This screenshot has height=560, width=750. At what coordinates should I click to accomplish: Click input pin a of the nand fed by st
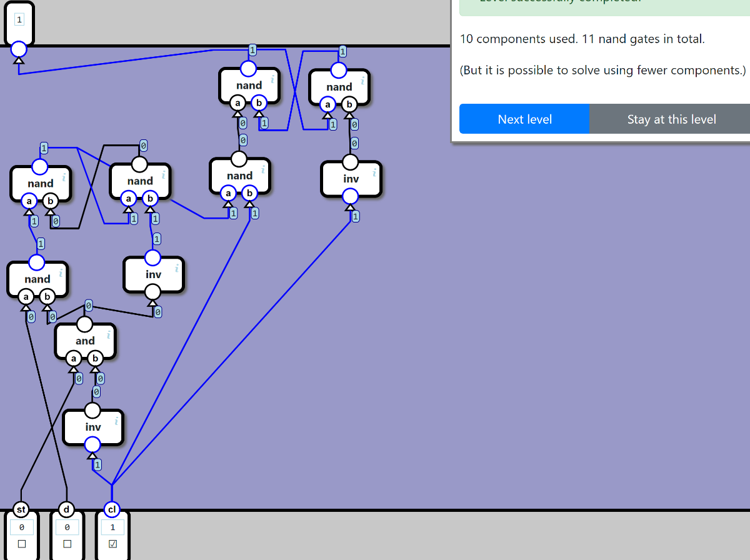point(26,296)
